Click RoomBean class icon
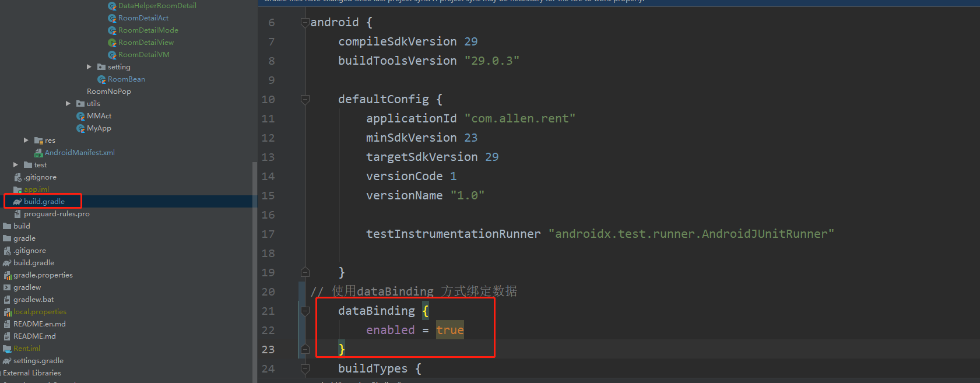This screenshot has width=980, height=383. (101, 79)
